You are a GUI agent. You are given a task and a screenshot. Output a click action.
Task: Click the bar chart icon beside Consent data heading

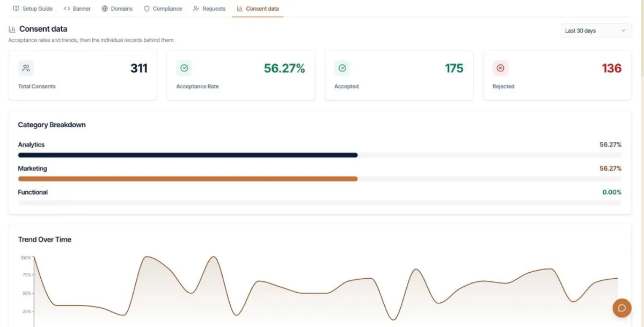coord(12,29)
